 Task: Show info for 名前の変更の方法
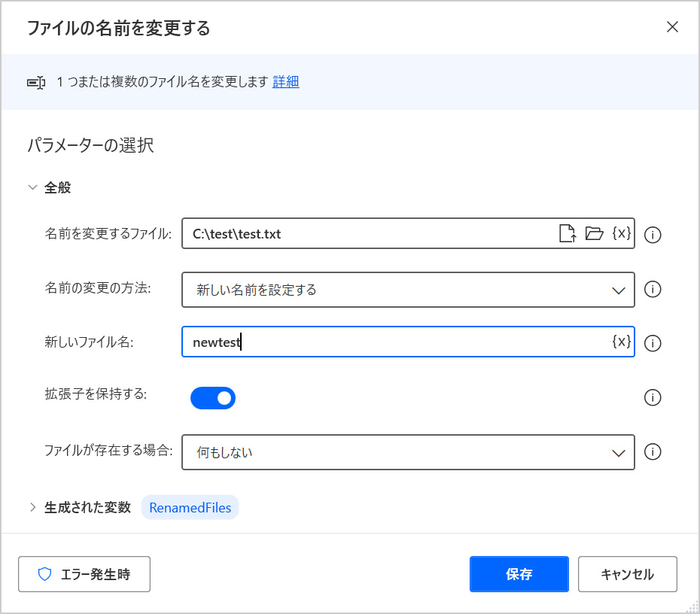point(653,290)
